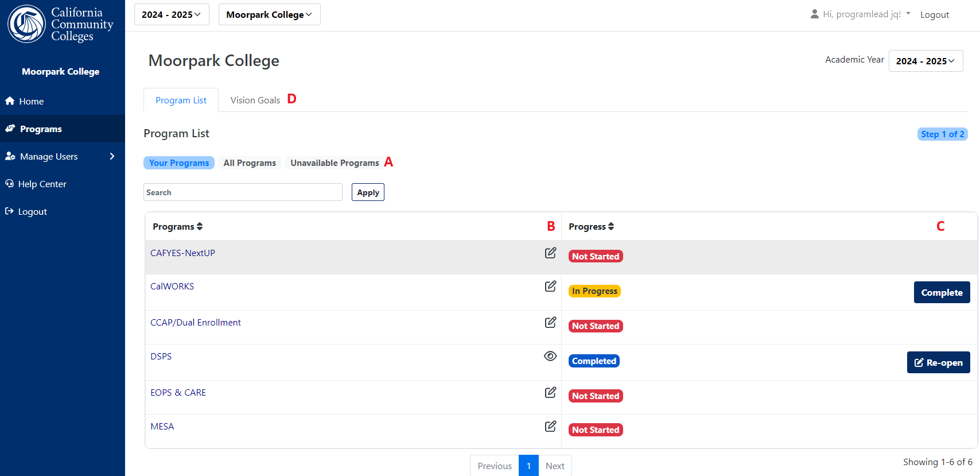
Task: Open the Moorpark College selector dropdown
Action: click(269, 14)
